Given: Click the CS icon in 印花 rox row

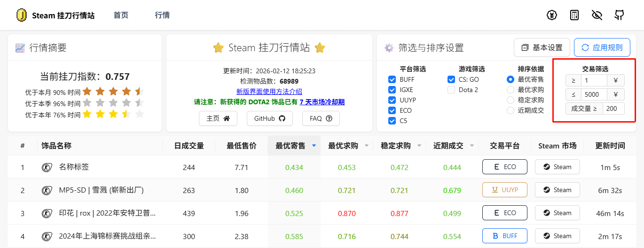Looking at the screenshot, I should click(x=47, y=213).
